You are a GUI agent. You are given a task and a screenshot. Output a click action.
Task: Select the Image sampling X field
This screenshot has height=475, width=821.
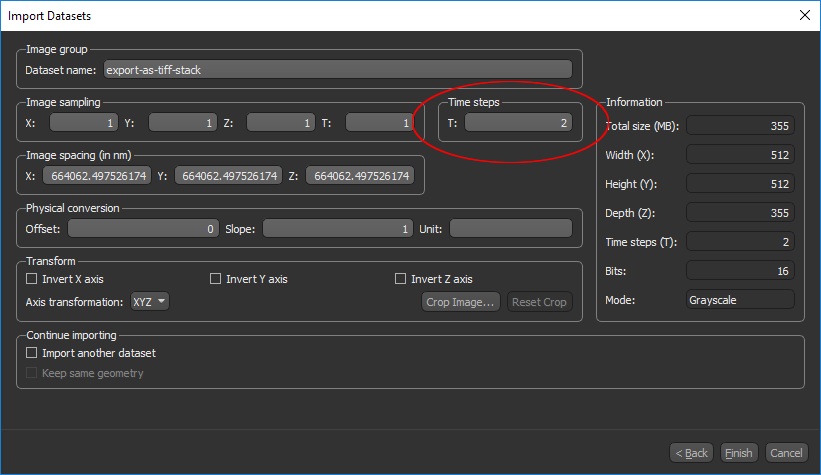[x=84, y=123]
